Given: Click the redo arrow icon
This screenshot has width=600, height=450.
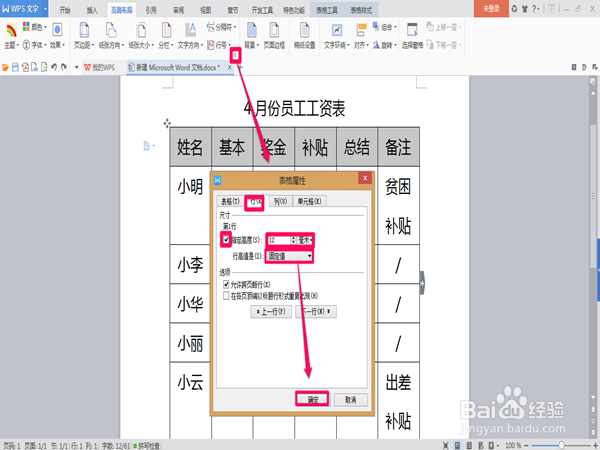Looking at the screenshot, I should [64, 67].
